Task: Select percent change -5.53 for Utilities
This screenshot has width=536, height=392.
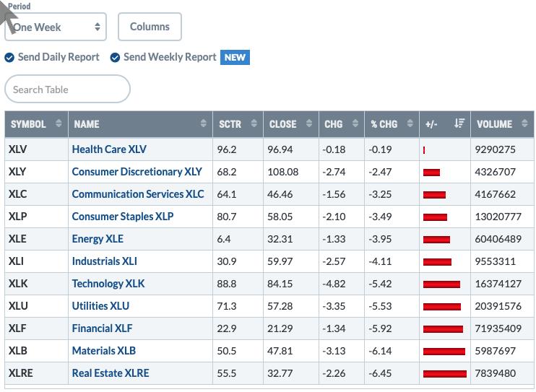Action: (x=380, y=306)
